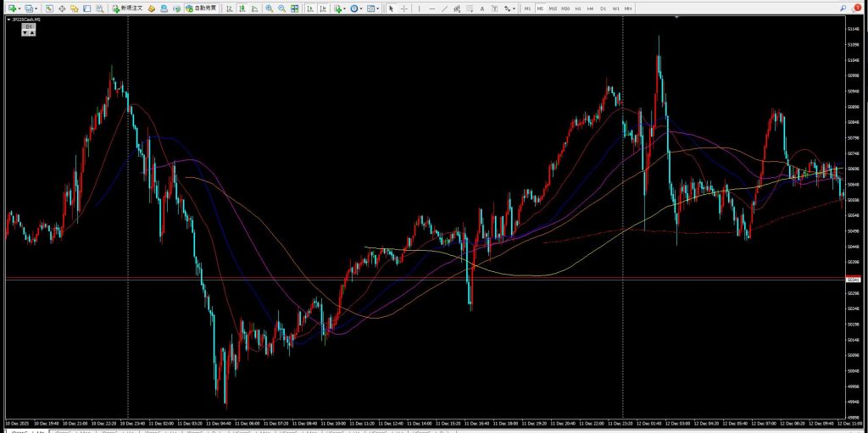Zoom in on the chart
The width and height of the screenshot is (868, 433).
(x=269, y=8)
